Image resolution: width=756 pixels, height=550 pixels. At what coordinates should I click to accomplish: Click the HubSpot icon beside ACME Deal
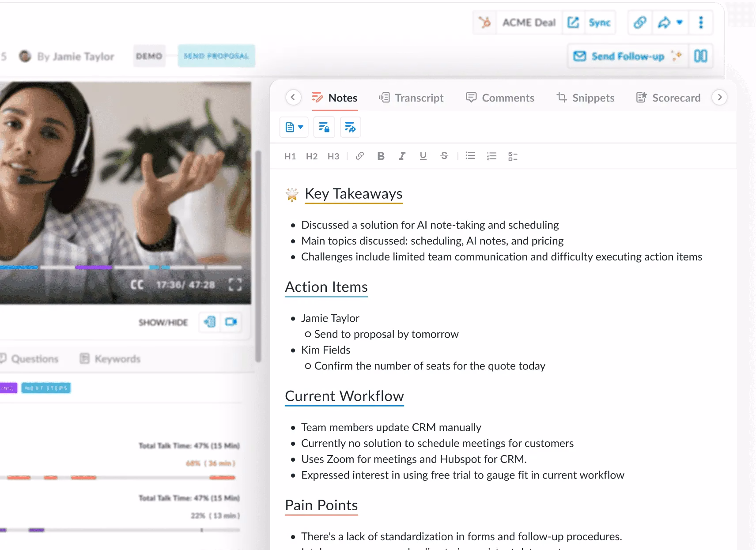click(485, 23)
